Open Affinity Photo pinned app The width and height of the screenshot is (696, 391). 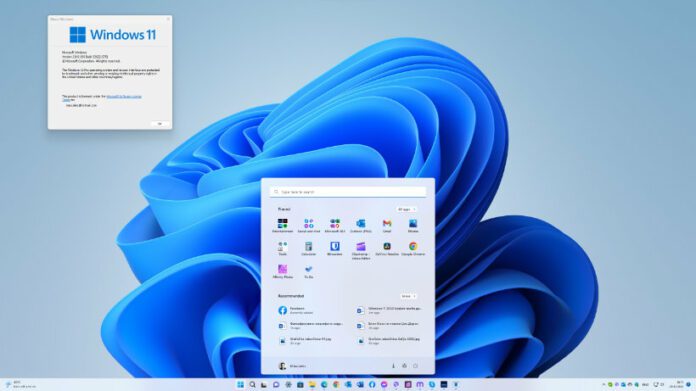282,271
